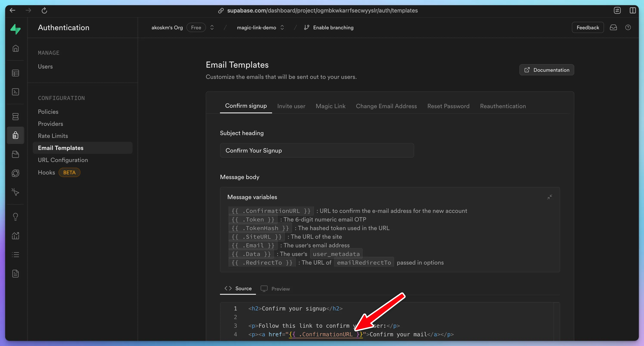Image resolution: width=644 pixels, height=346 pixels.
Task: Click Enable branching
Action: [x=328, y=28]
